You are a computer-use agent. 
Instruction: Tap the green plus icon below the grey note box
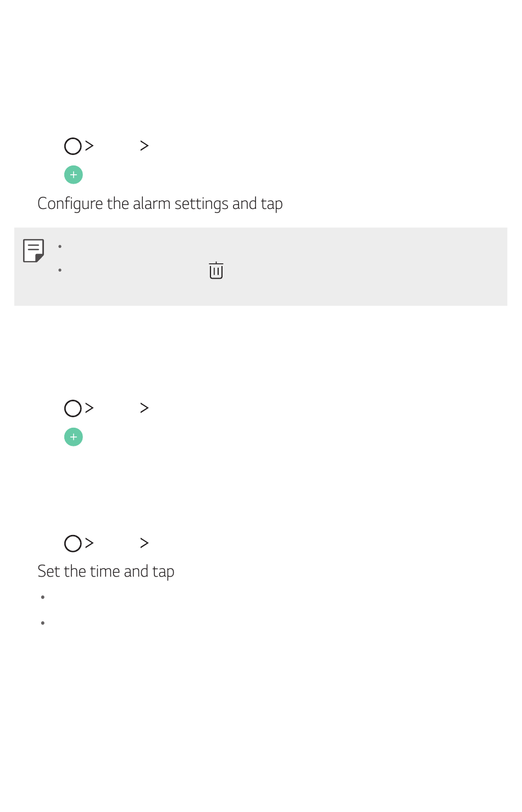(x=74, y=437)
